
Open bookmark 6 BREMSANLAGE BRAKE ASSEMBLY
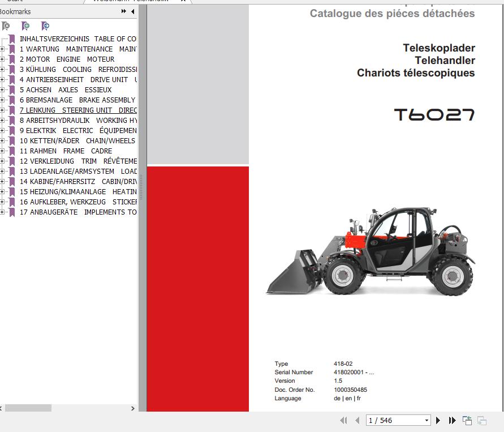(x=77, y=100)
